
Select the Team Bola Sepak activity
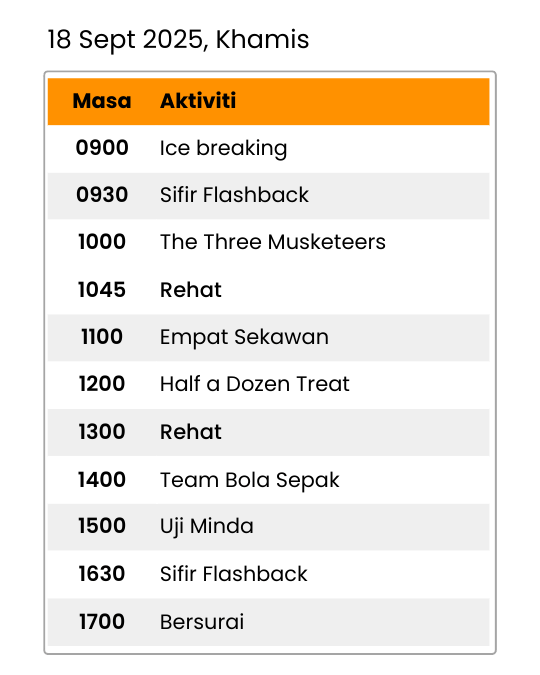pos(250,480)
